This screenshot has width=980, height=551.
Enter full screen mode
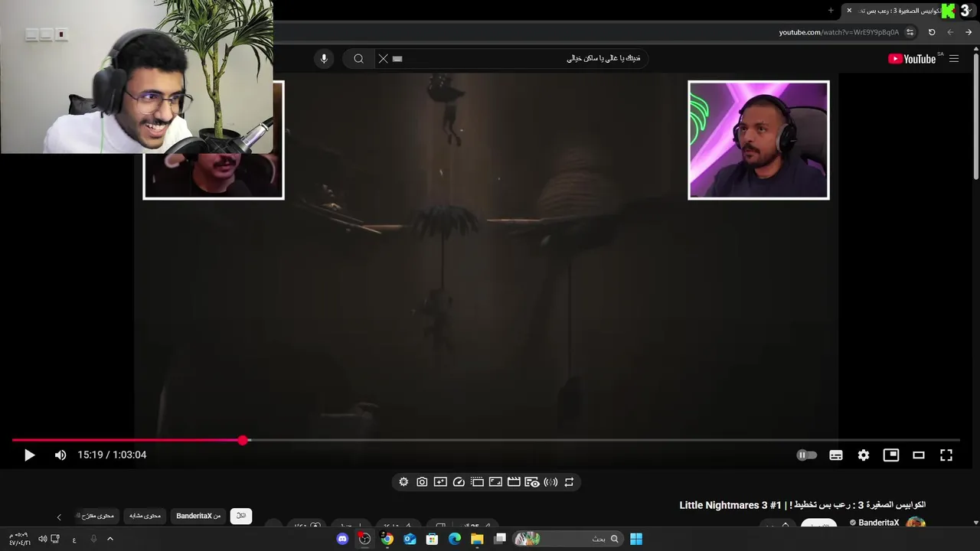pos(946,455)
